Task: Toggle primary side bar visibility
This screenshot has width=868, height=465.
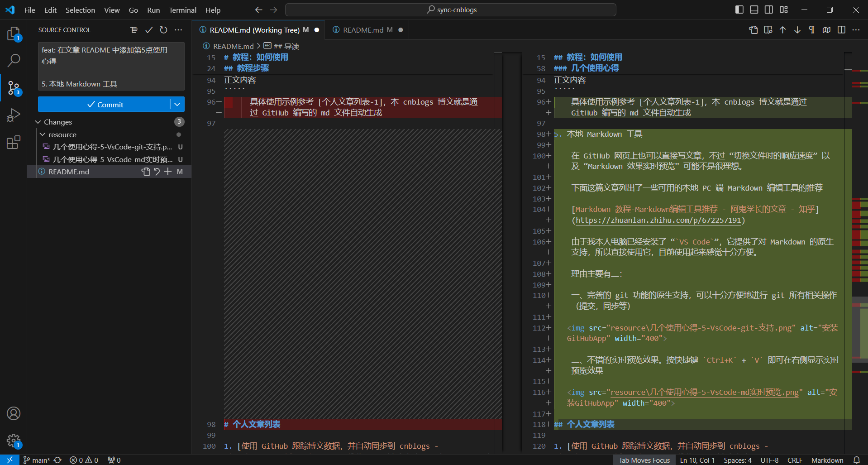Action: 739,10
